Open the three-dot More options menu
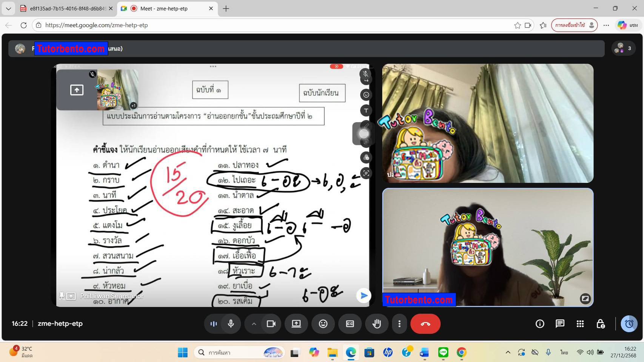The image size is (644, 362). tap(399, 324)
